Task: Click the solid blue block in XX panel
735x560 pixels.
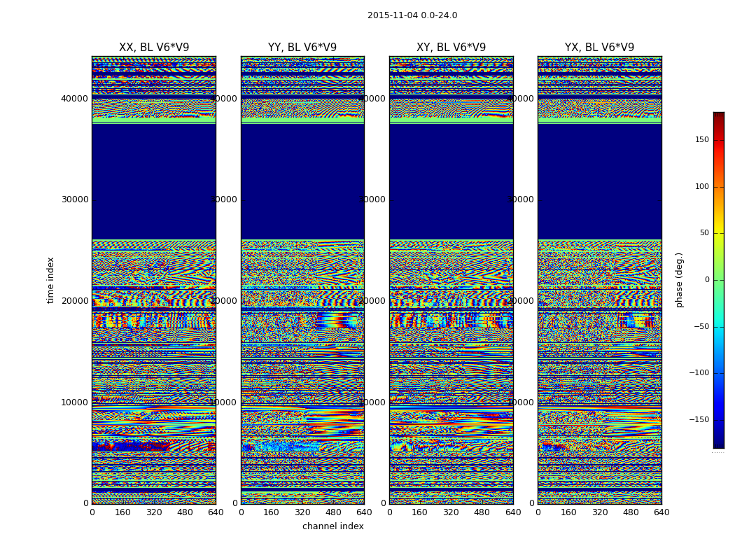Action: click(x=154, y=181)
